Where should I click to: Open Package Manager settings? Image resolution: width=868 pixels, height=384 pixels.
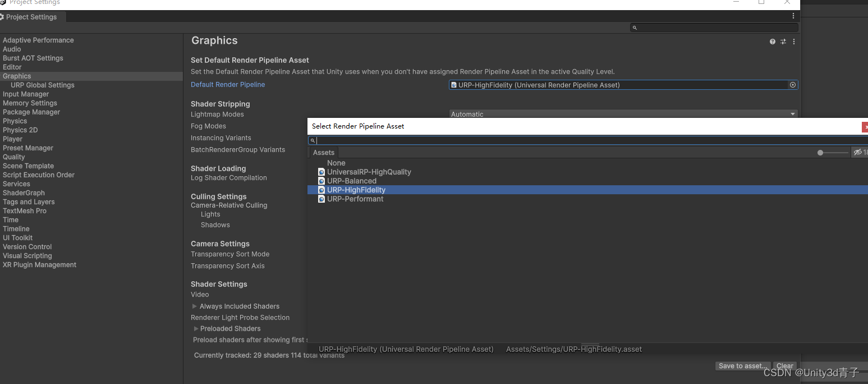(x=31, y=112)
